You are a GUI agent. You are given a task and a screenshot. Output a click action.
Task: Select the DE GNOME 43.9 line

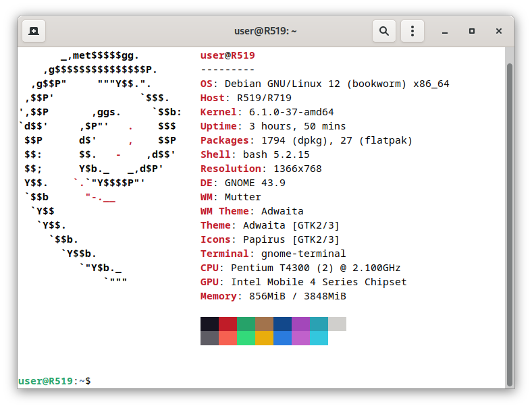pyautogui.click(x=242, y=183)
